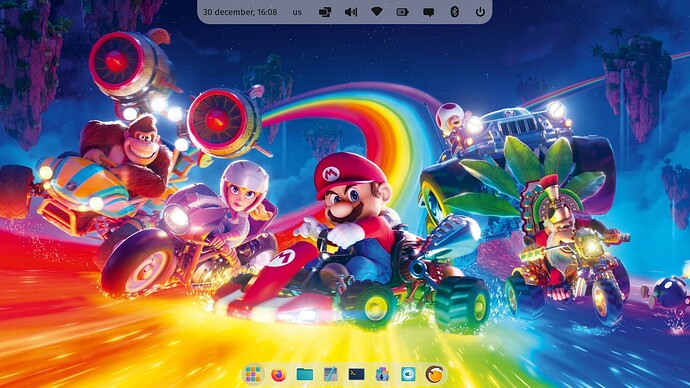Open the text editor with pencil icon

[330, 374]
